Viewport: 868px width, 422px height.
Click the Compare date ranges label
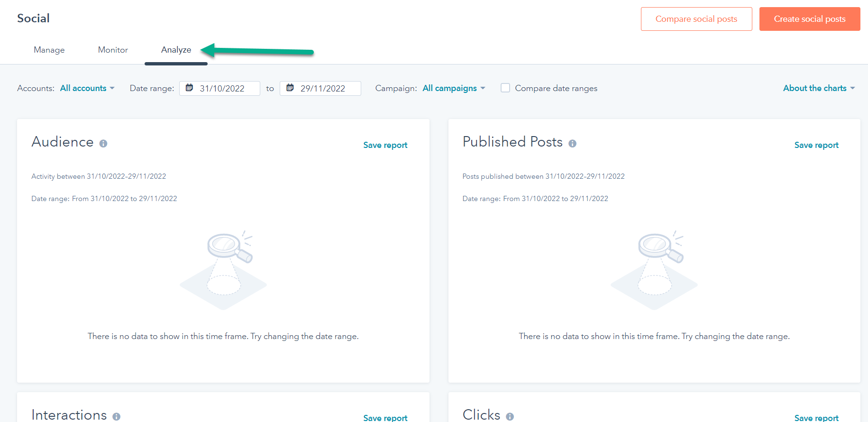tap(556, 88)
